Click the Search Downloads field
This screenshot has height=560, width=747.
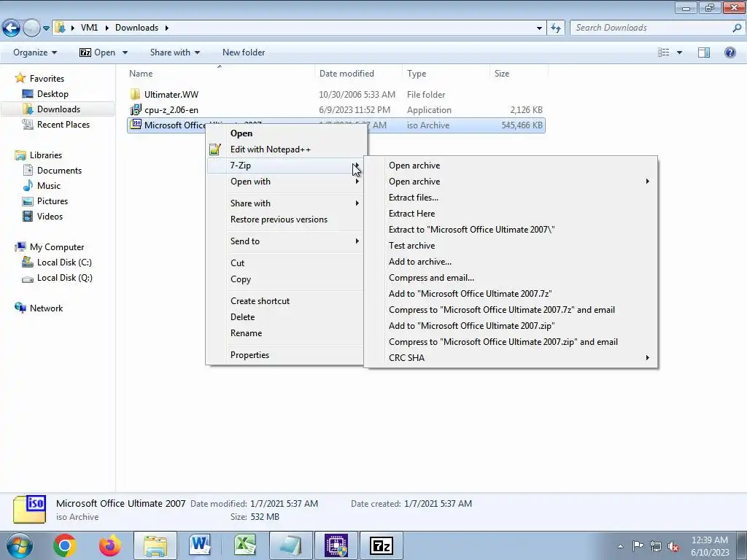coord(651,28)
